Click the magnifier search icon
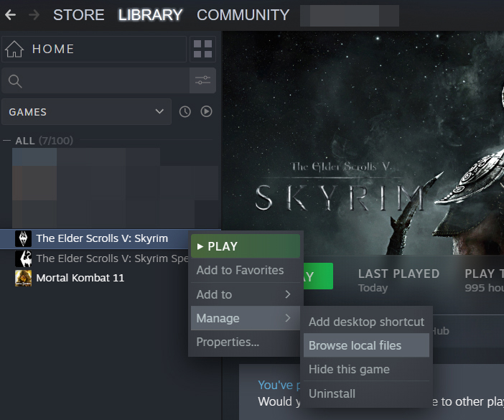Viewport: 504px width, 420px height. coord(15,81)
